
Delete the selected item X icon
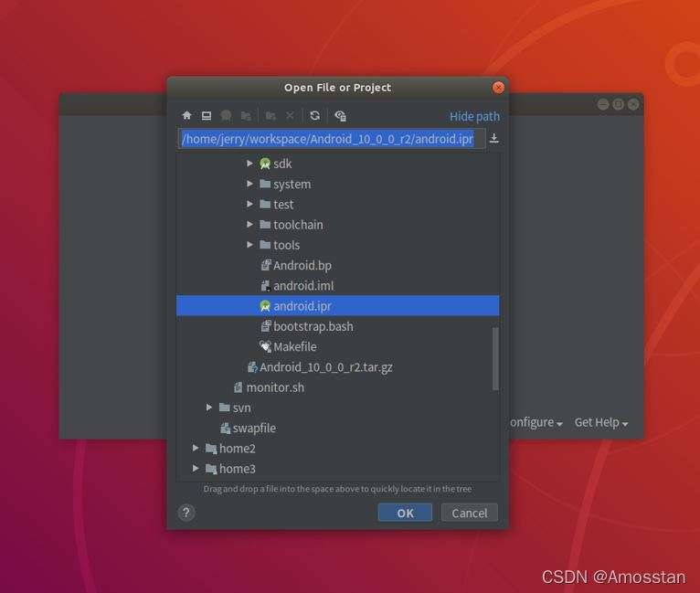(290, 115)
